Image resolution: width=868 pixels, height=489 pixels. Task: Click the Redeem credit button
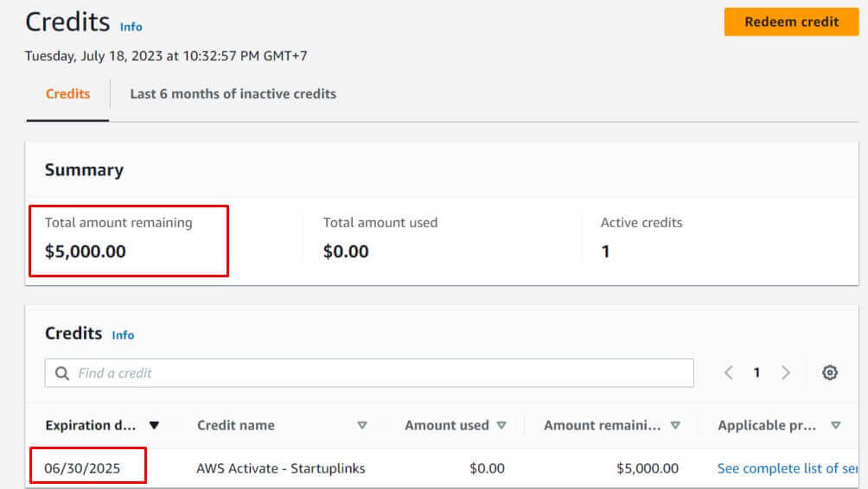[x=791, y=22]
